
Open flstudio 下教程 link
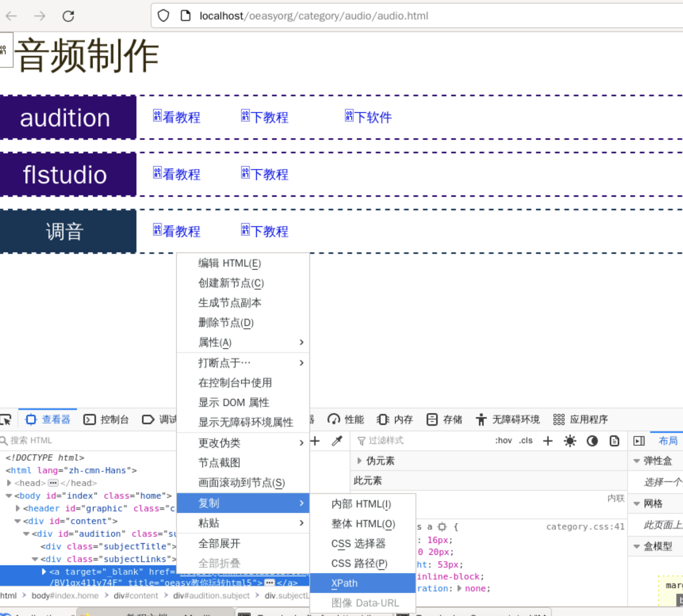pos(265,174)
